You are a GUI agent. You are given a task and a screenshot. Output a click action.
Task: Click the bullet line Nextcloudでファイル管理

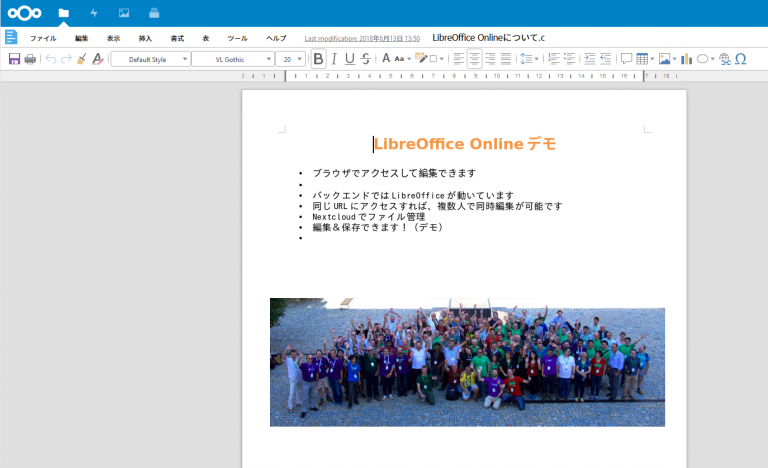point(368,217)
